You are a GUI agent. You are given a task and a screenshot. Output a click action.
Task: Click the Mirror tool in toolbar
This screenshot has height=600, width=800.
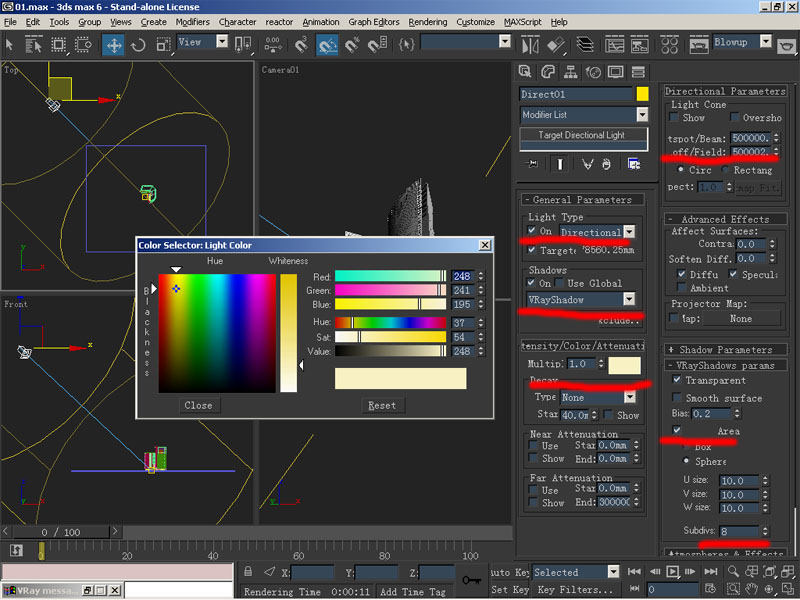tap(529, 45)
